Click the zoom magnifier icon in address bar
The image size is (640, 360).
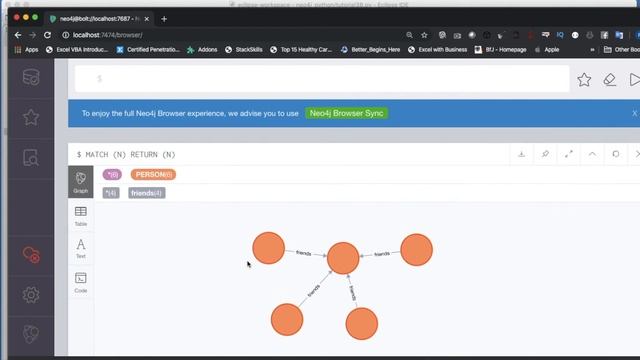pyautogui.click(x=409, y=35)
